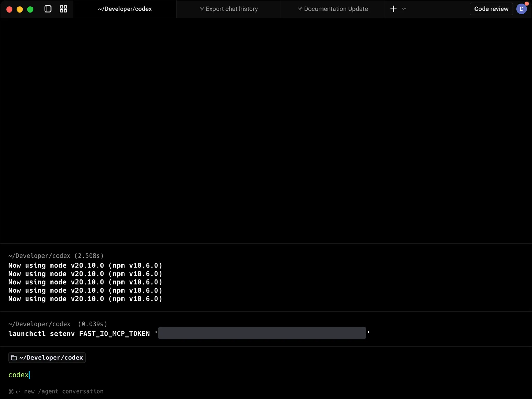The height and width of the screenshot is (399, 532).
Task: Click the sparkle icon on Export chat history tab
Action: (201, 9)
